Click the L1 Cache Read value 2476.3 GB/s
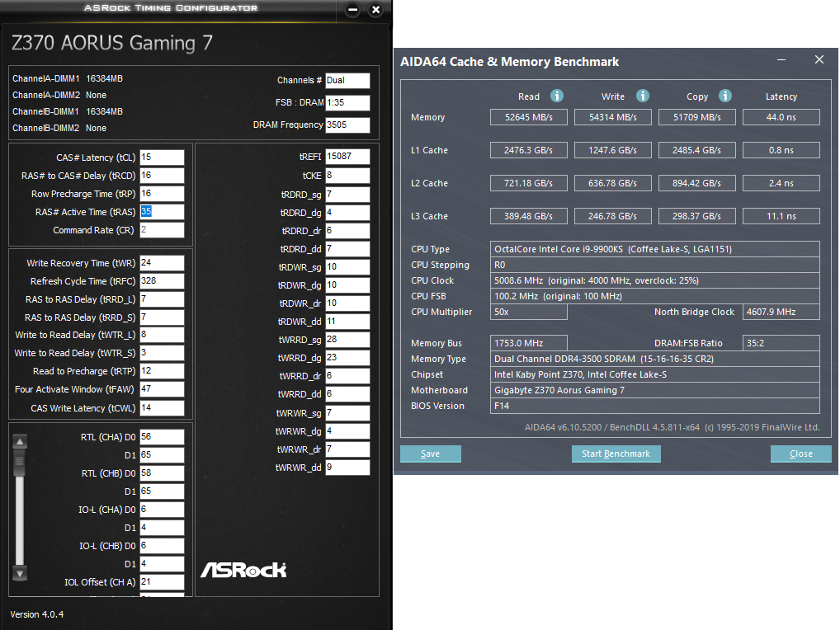840x630 pixels. point(529,150)
